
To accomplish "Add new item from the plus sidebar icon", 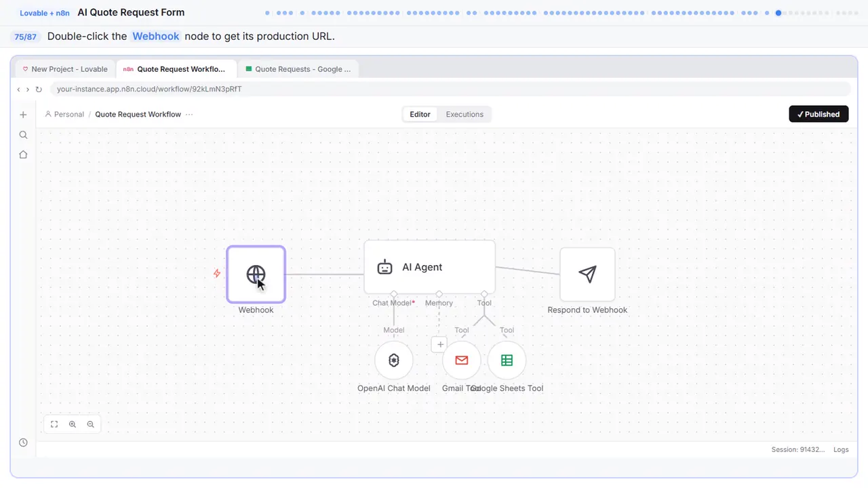I will pyautogui.click(x=23, y=115).
